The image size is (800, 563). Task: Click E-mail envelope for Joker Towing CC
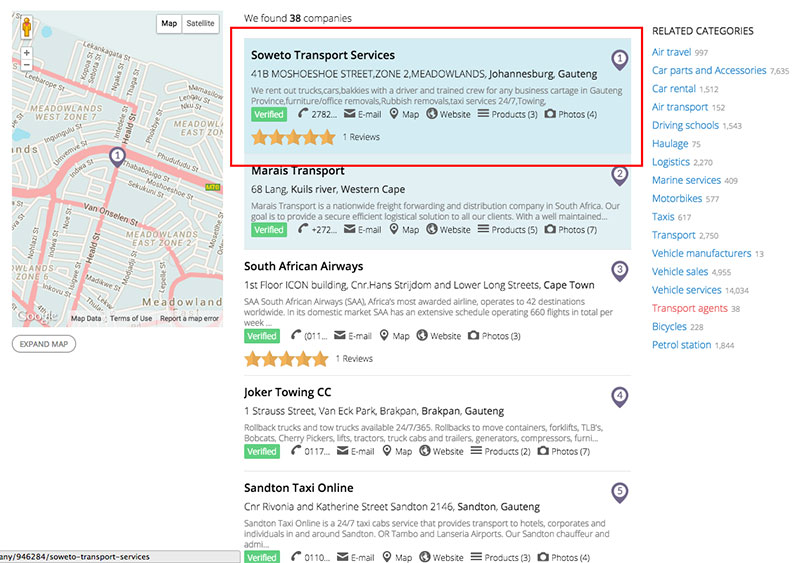[343, 450]
